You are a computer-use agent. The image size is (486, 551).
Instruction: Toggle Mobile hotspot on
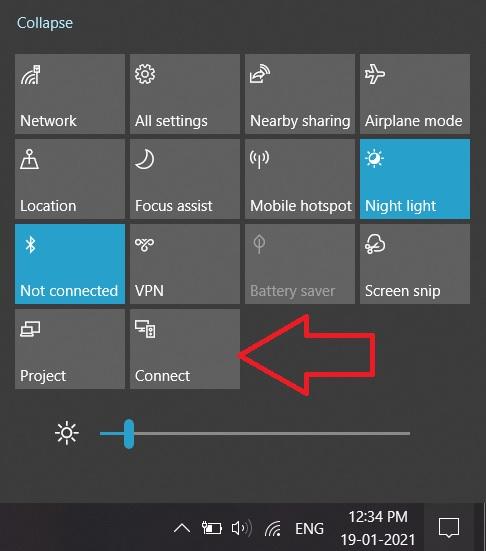(300, 179)
